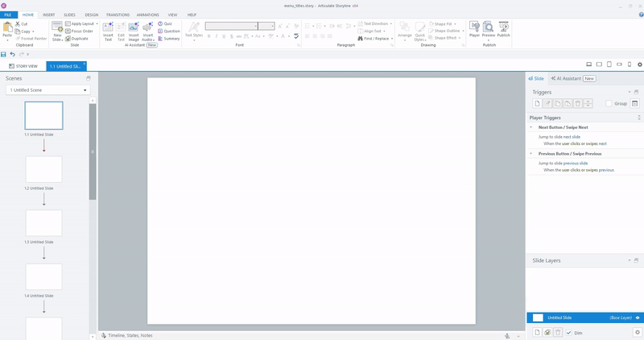Click the Publish icon
The width and height of the screenshot is (644, 340).
[x=504, y=27]
